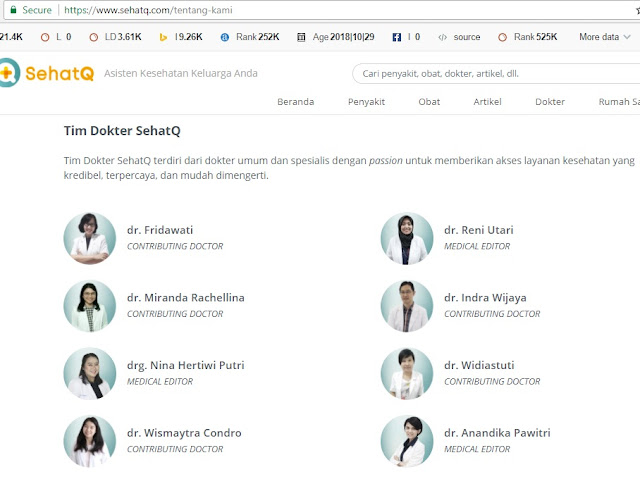
Task: Open dr. Indra Wijaya's profile photo
Action: click(407, 306)
